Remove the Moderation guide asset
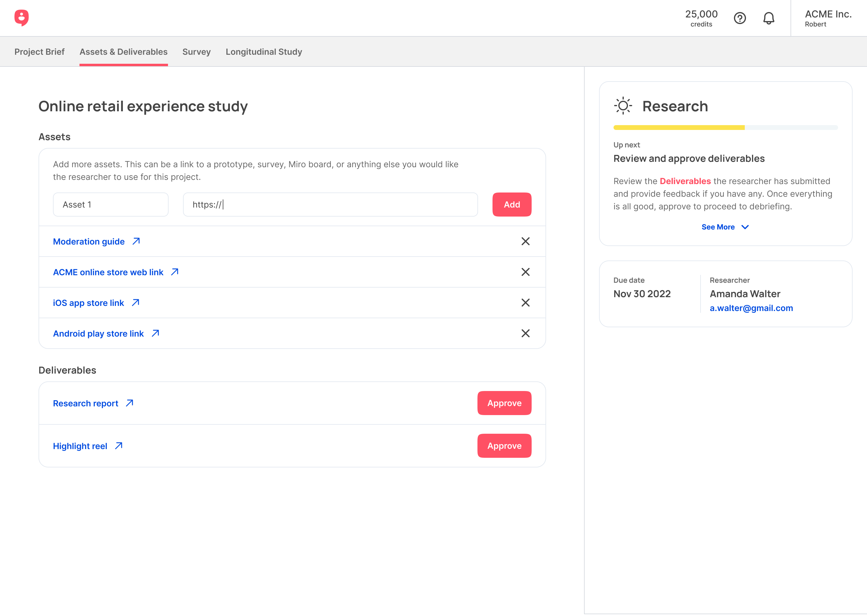The image size is (867, 616). click(525, 241)
